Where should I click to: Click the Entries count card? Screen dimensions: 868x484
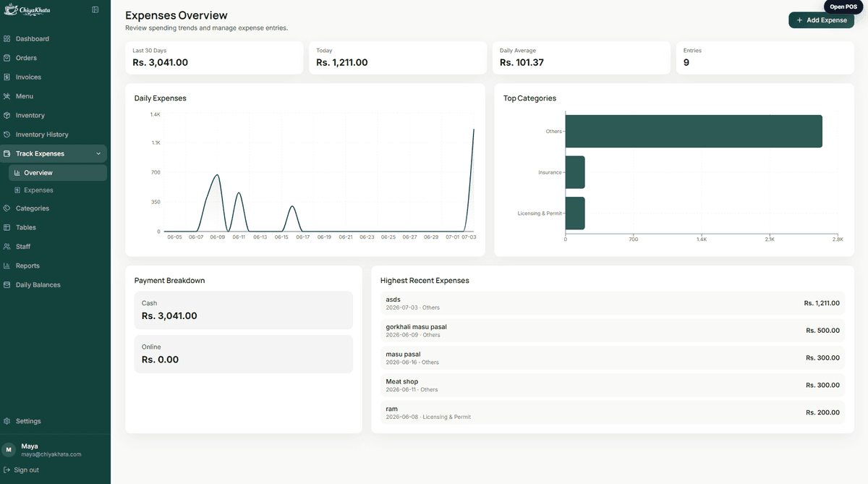(765, 58)
